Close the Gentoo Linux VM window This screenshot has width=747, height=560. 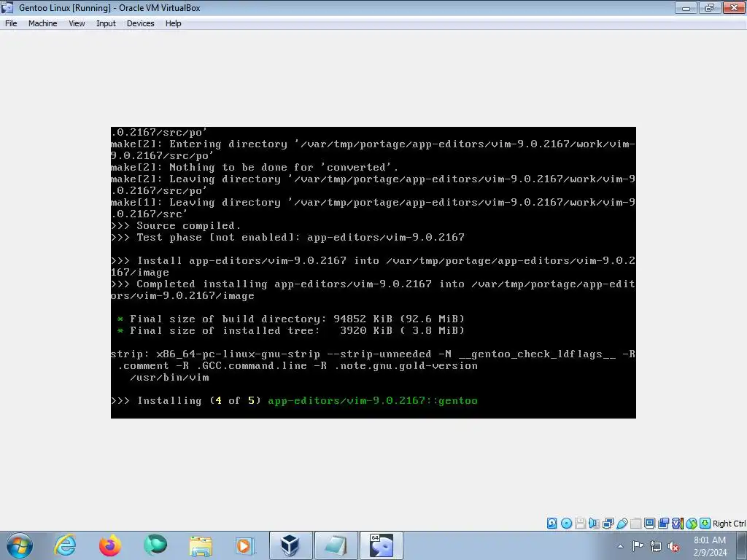point(734,7)
